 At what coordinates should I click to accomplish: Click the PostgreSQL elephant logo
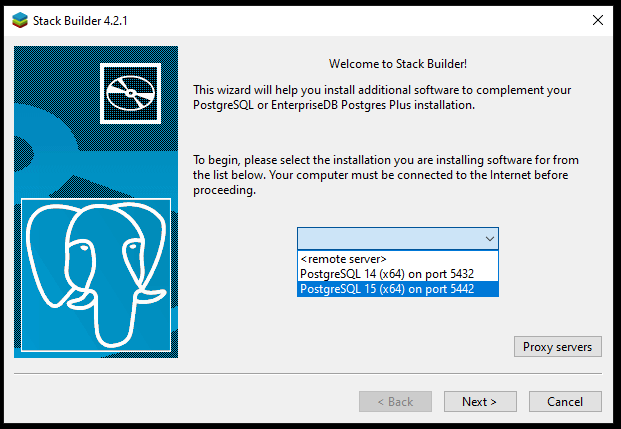tap(96, 275)
